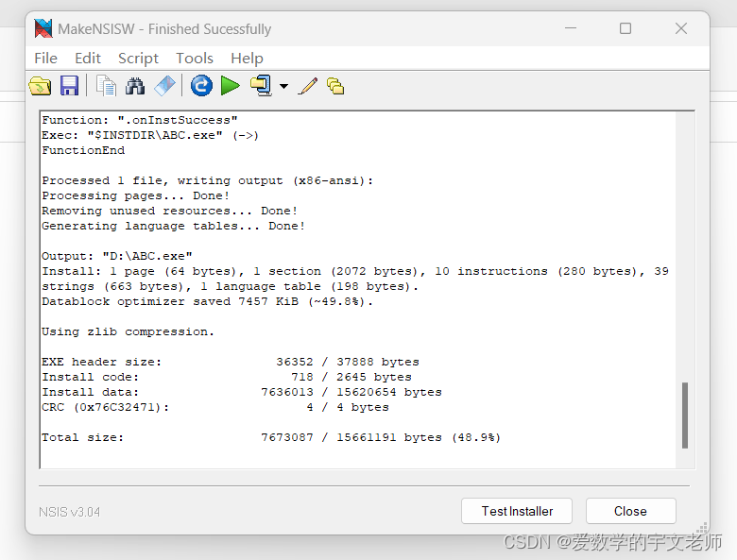
Task: Run the installer with the green play icon
Action: coord(231,86)
